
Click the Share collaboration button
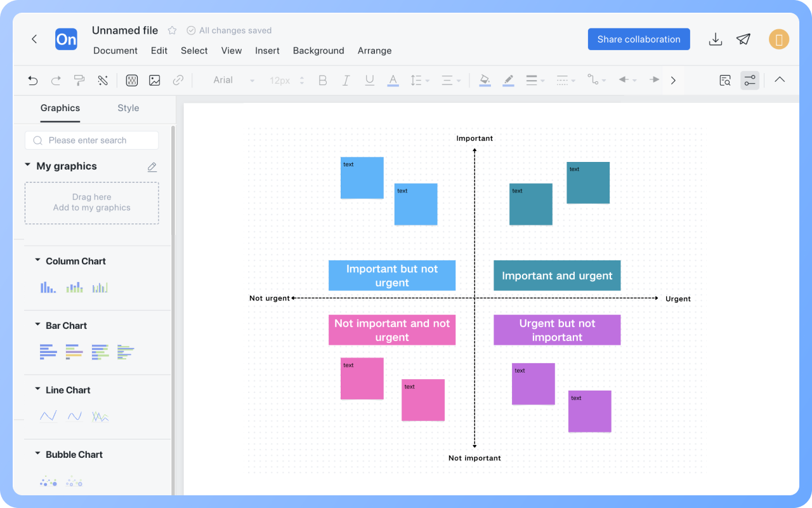click(638, 39)
